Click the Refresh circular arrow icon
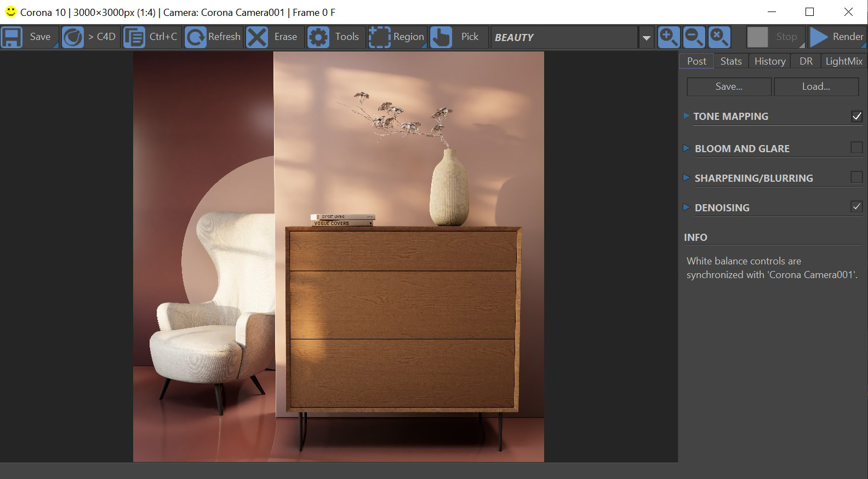Screen dimensions: 868x479 click(x=196, y=37)
